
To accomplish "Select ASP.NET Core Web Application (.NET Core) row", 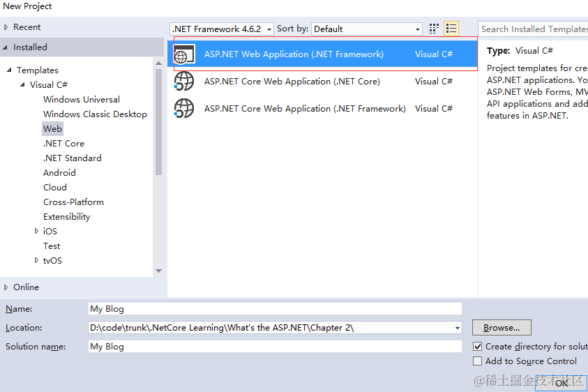I will tap(322, 82).
